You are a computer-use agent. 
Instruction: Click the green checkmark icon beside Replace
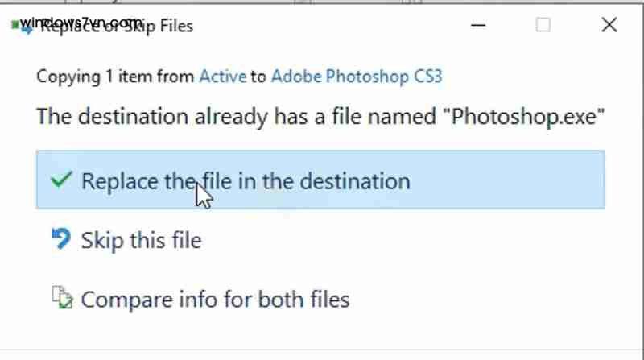tap(61, 180)
